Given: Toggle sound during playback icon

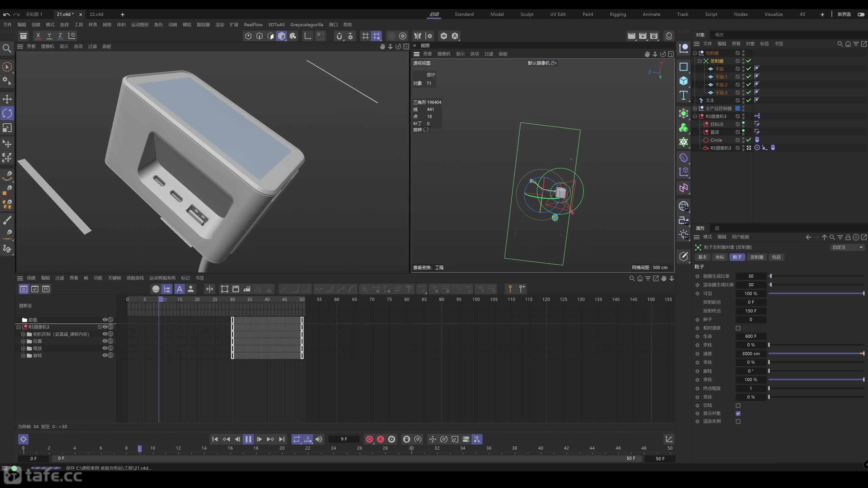Looking at the screenshot, I should tap(319, 439).
